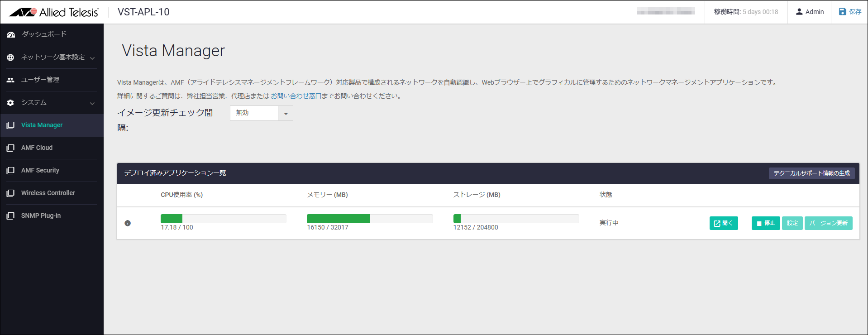868x335 pixels.
Task: Click the floppy disk save icon
Action: click(x=842, y=12)
